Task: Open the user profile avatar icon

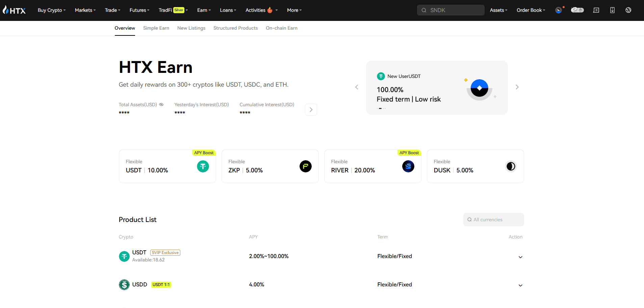Action: pyautogui.click(x=559, y=10)
